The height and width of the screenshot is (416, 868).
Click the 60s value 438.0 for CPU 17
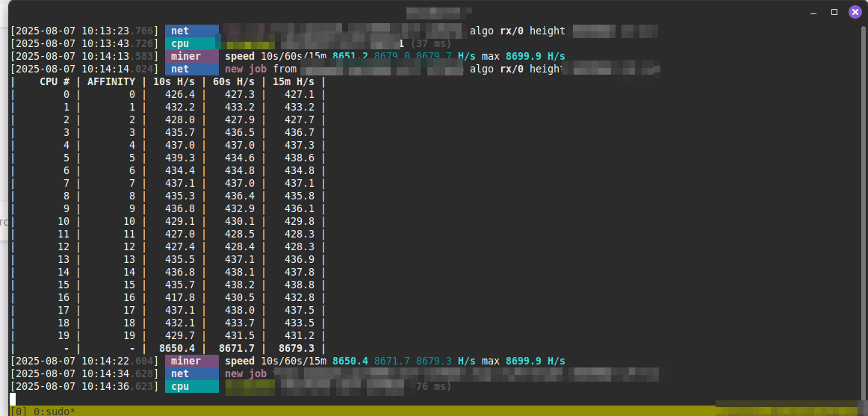[x=240, y=311]
